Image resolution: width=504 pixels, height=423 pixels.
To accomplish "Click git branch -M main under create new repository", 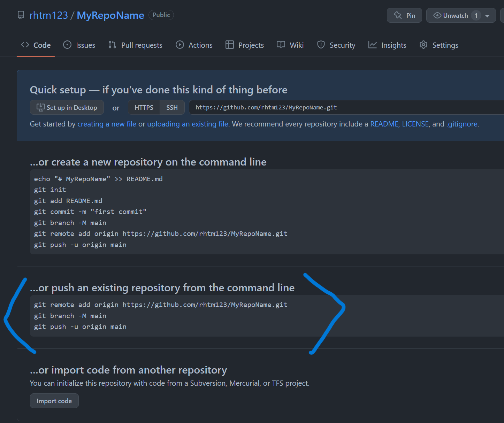I will [x=70, y=223].
